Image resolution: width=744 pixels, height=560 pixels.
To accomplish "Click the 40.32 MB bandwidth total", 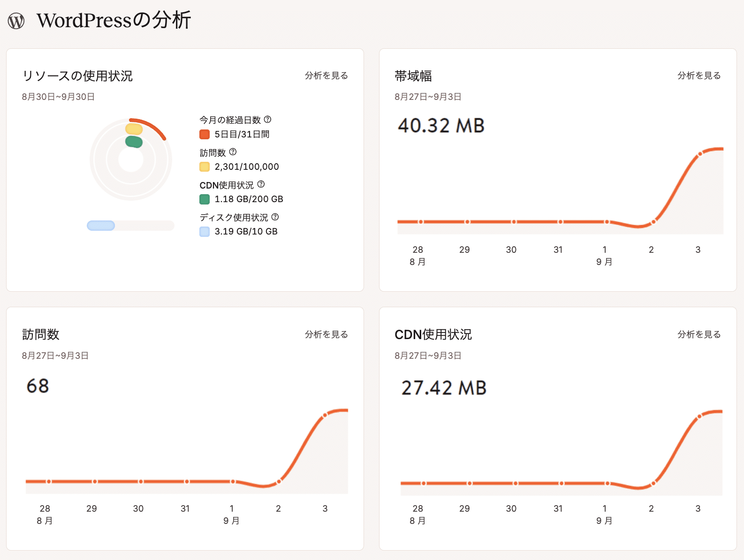I will click(x=441, y=126).
